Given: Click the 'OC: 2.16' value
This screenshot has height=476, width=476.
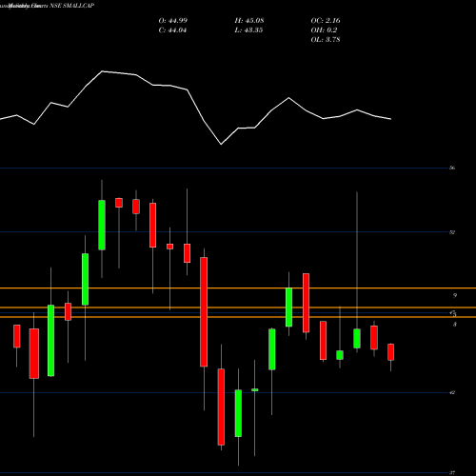Looking at the screenshot, I should [326, 21].
